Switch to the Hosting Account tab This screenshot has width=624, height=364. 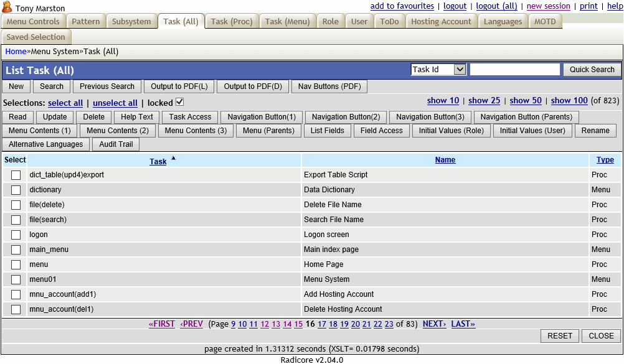(x=441, y=21)
